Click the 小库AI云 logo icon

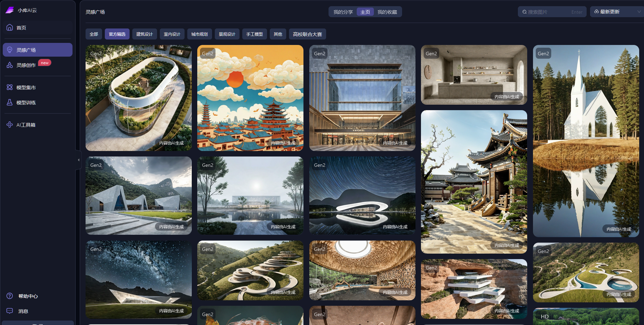pyautogui.click(x=10, y=10)
